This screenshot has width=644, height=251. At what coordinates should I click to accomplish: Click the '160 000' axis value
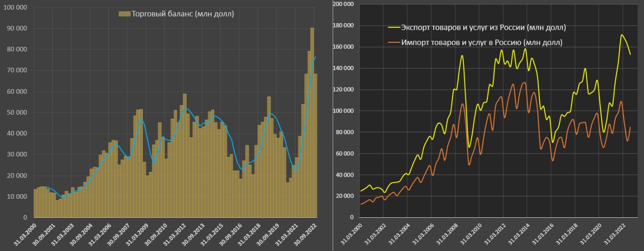[x=343, y=47]
